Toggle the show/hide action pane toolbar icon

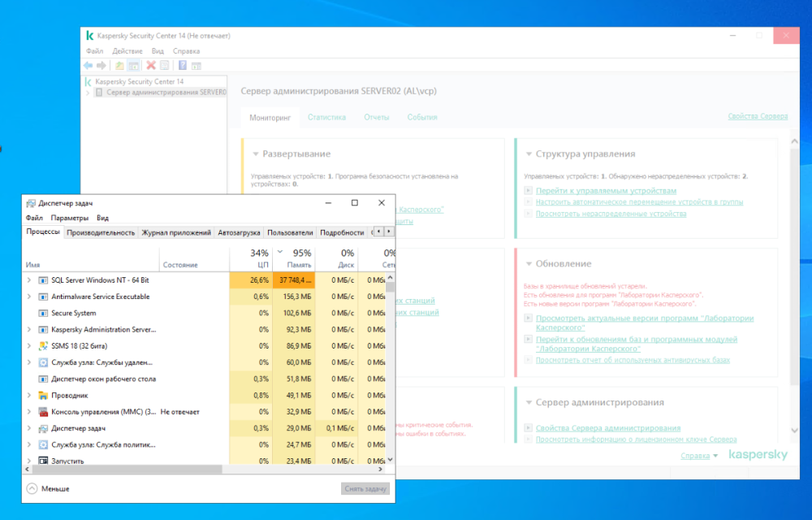coord(197,66)
